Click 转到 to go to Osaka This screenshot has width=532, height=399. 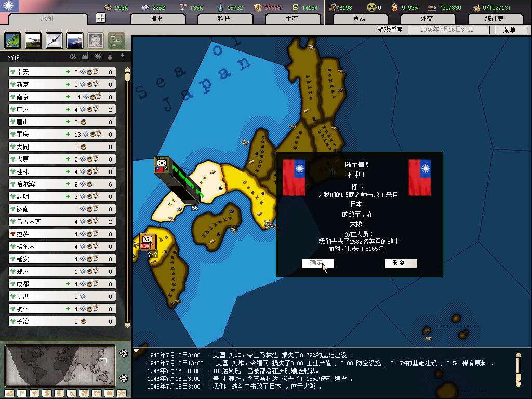pos(401,263)
